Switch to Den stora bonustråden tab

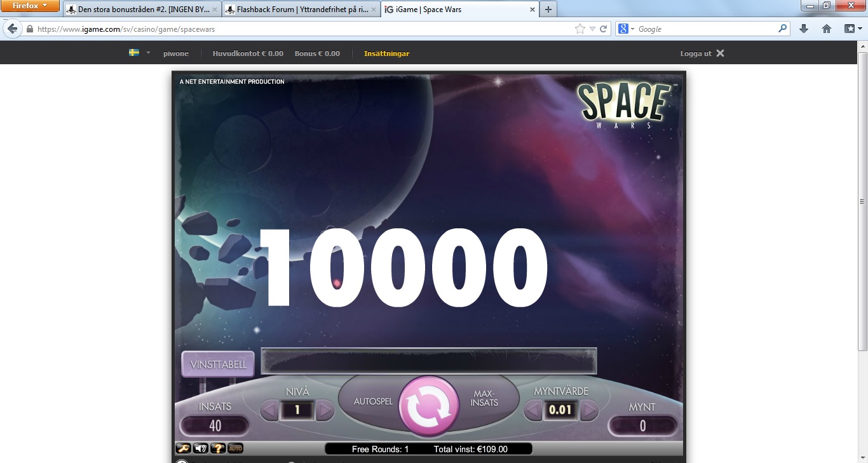point(143,10)
